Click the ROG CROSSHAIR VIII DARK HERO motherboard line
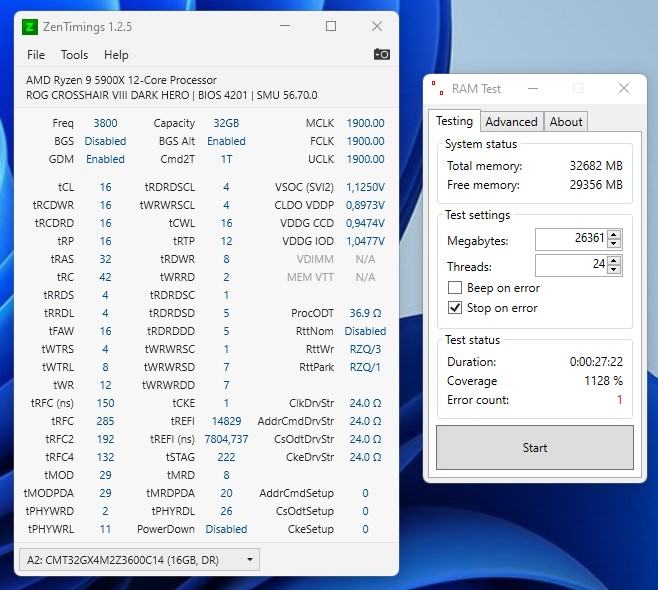The image size is (658, 590). (x=172, y=95)
